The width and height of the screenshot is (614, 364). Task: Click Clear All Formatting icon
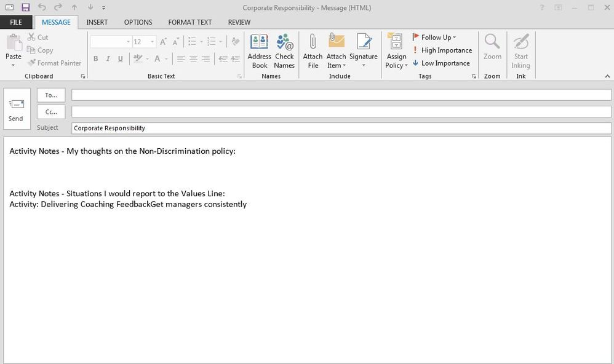[x=236, y=41]
